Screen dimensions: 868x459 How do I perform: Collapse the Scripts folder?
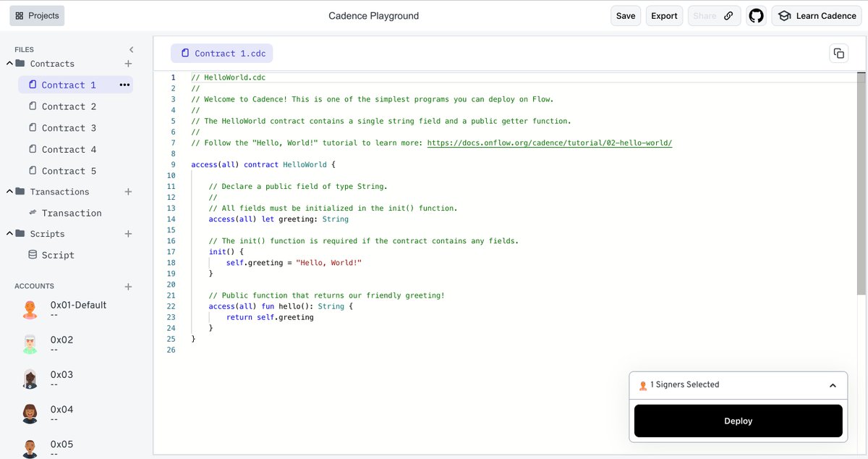pyautogui.click(x=10, y=234)
